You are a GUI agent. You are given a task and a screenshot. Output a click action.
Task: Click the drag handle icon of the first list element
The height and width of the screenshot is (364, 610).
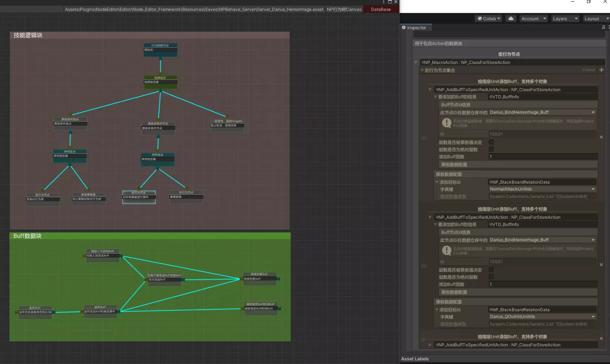click(424, 138)
